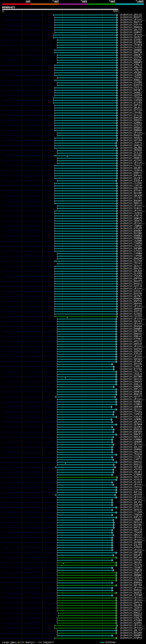The height and width of the screenshot is (644, 146).
Task: Click the UniRef100_Q1EPK4 entry
Action: tap(131, 95)
